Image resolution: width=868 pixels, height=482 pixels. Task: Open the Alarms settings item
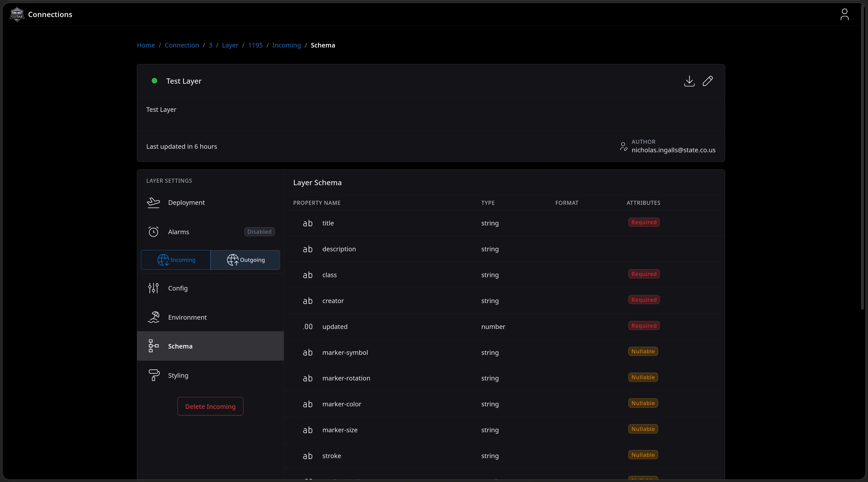210,232
